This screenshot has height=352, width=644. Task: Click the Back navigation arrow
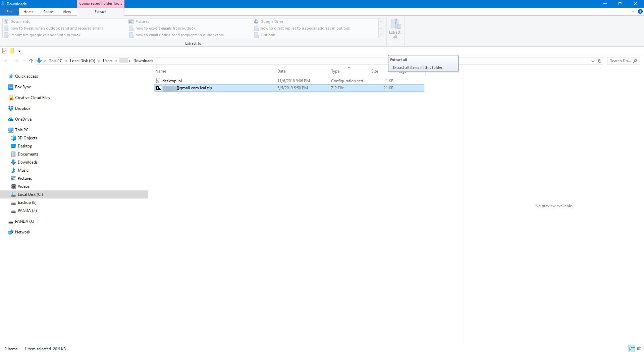6,61
